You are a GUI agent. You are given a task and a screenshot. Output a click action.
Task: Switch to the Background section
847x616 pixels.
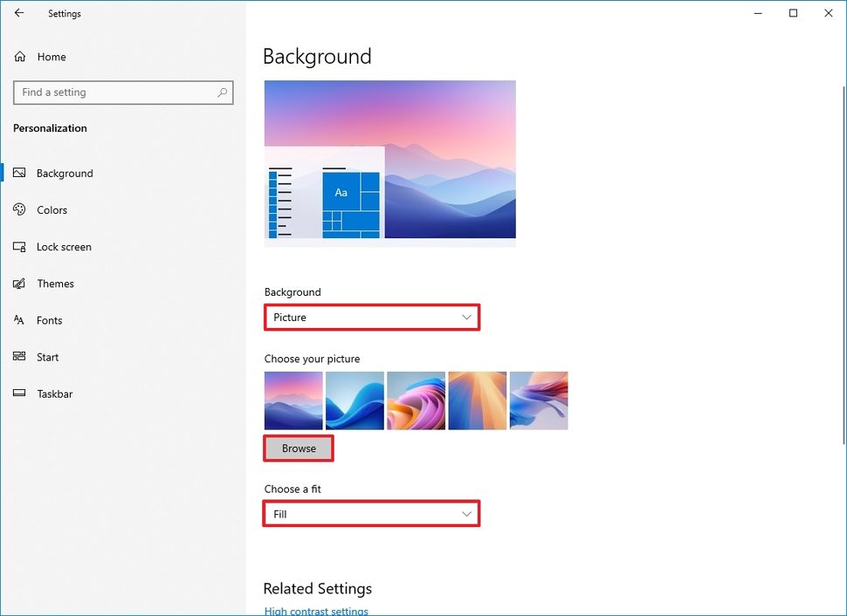(64, 173)
